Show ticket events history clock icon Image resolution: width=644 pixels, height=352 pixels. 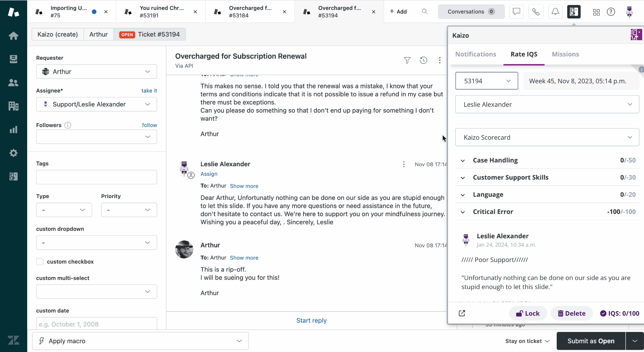(423, 60)
